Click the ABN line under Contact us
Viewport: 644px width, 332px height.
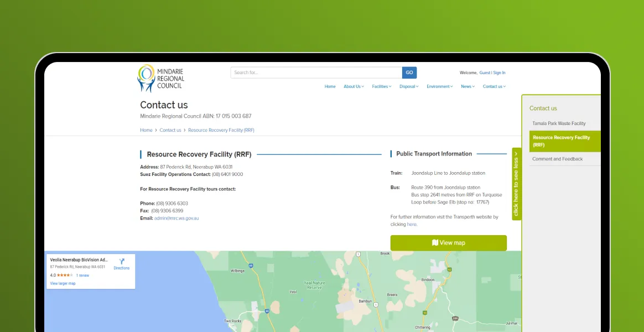coord(196,116)
